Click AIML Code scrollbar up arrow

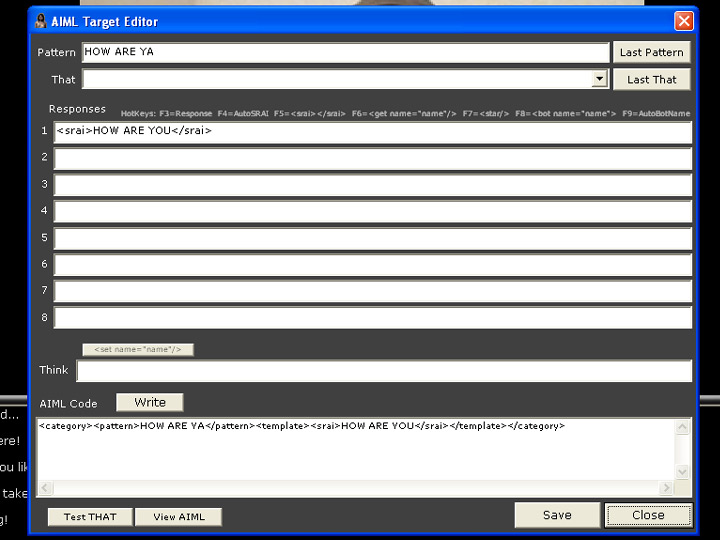pos(682,427)
